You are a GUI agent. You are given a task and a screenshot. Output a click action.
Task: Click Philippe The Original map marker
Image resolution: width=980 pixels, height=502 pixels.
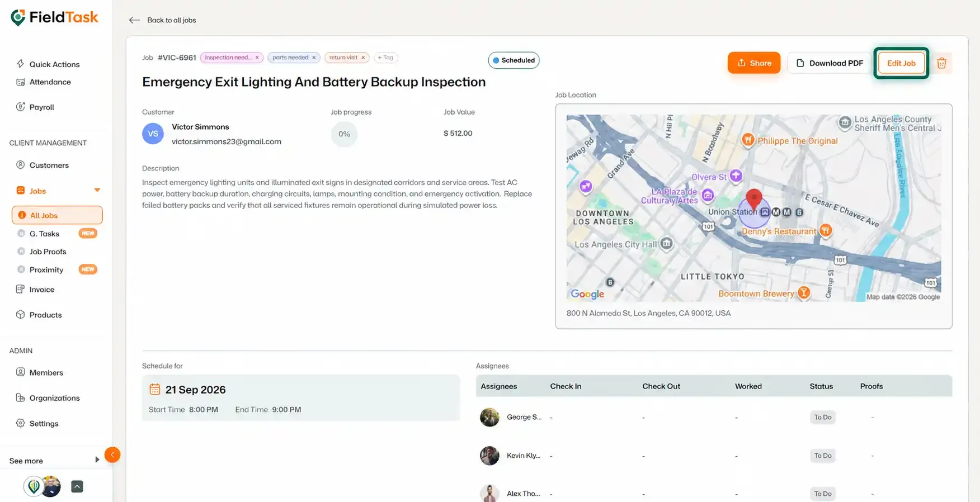click(748, 140)
